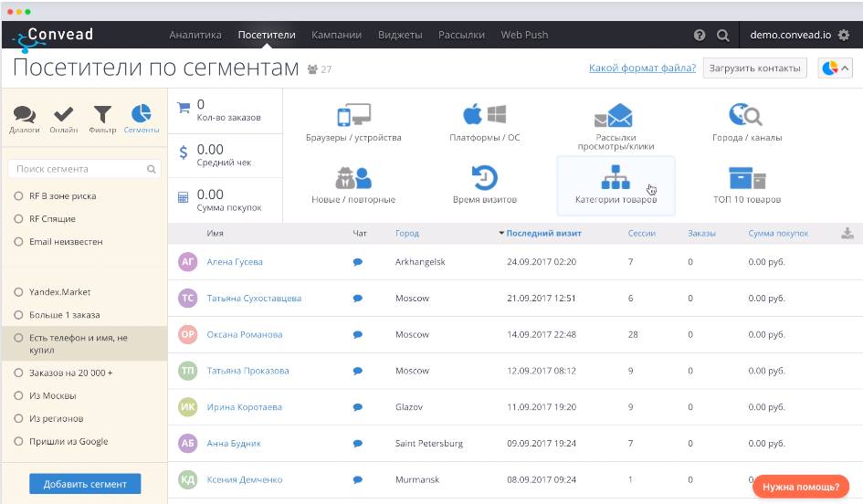Screen dimensions: 863x504
Task: Open the Dialogs chat icon in sidebar
Action: [25, 115]
